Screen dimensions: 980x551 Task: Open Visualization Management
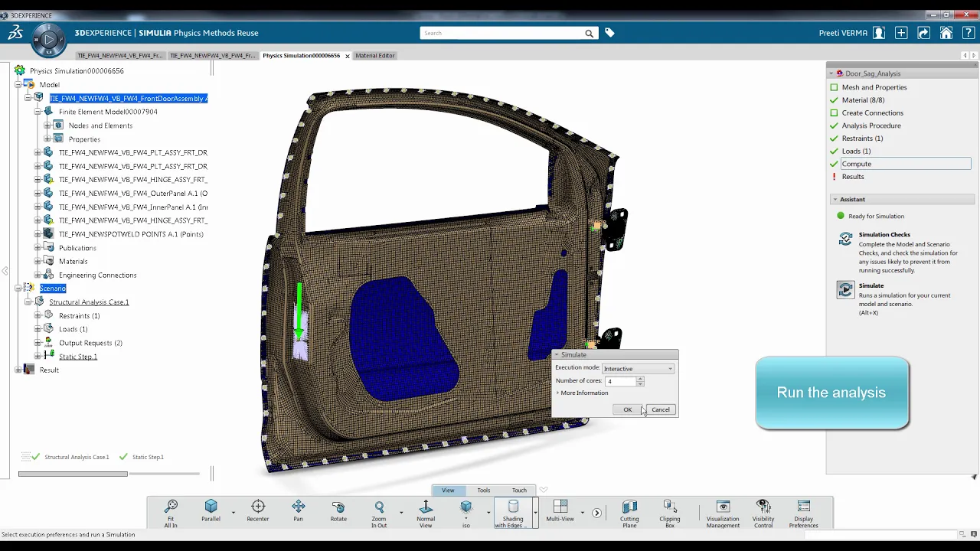(723, 513)
